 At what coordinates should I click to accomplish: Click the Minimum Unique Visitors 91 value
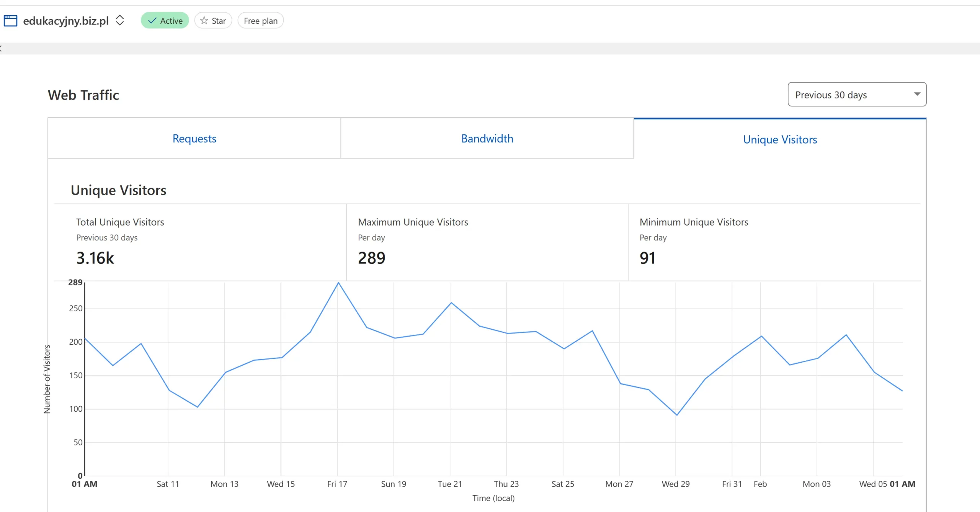point(647,258)
